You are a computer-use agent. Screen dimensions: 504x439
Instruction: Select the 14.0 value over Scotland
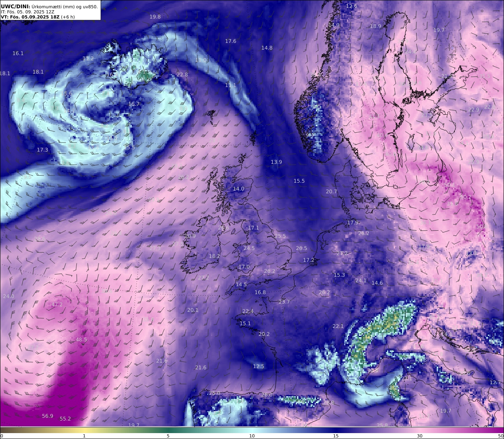pos(239,189)
